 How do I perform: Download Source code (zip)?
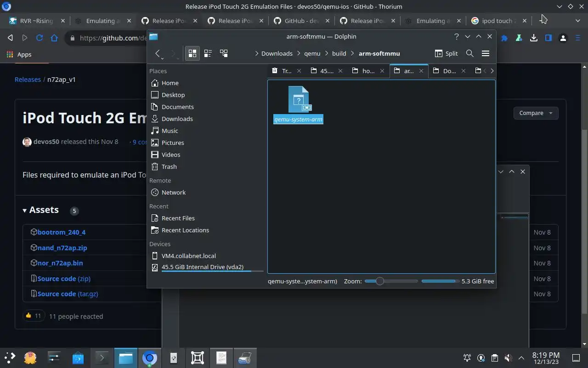pyautogui.click(x=64, y=278)
